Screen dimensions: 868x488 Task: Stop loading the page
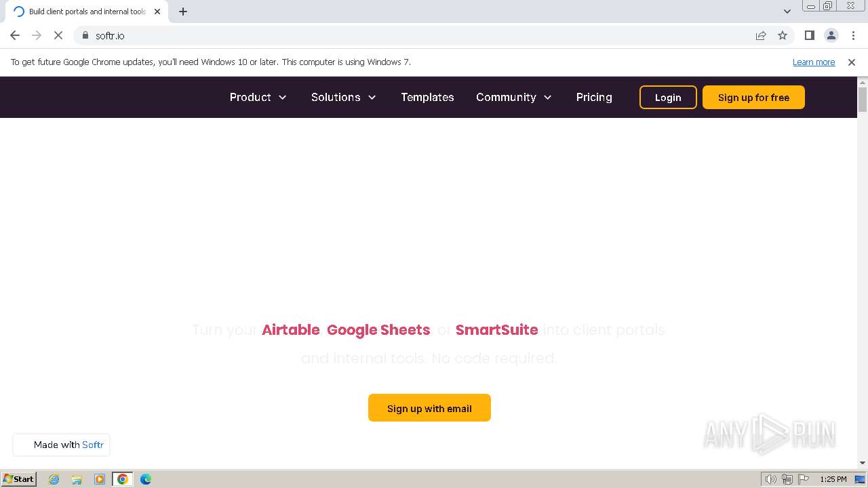(58, 35)
